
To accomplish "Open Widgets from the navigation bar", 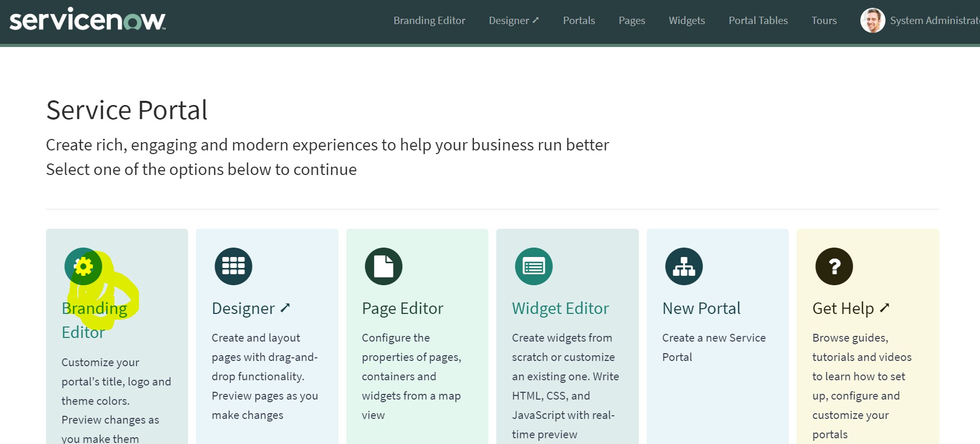I will point(687,20).
